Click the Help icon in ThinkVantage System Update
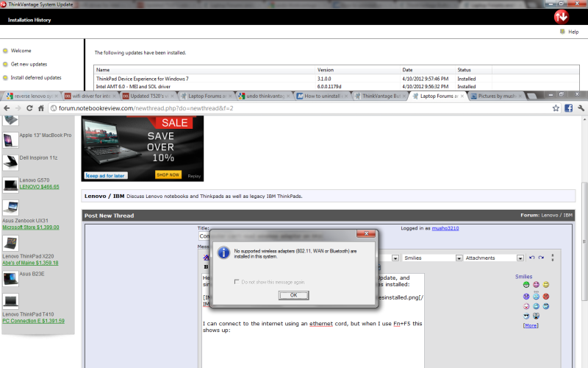Viewport: 588px width, 368px height. 562,32
